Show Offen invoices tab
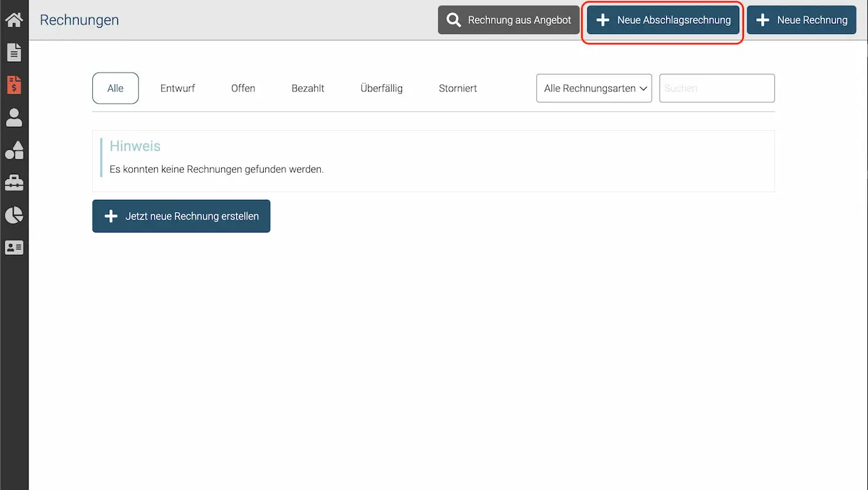 [243, 88]
